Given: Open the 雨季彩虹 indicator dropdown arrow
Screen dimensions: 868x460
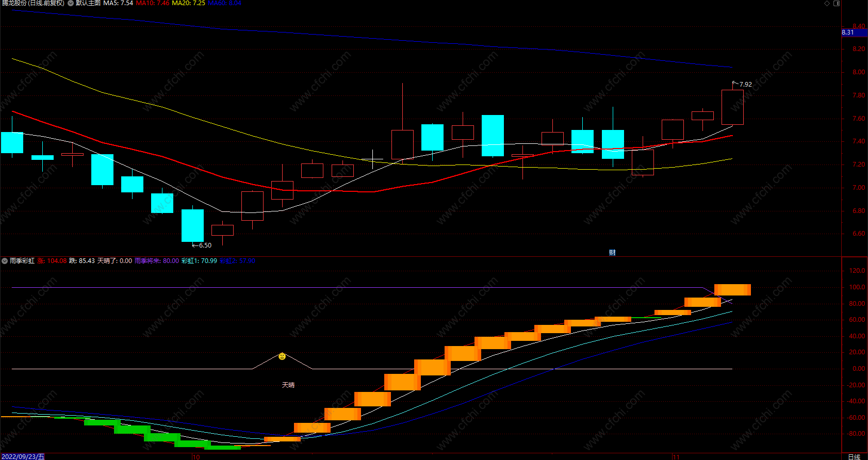Looking at the screenshot, I should click(5, 261).
